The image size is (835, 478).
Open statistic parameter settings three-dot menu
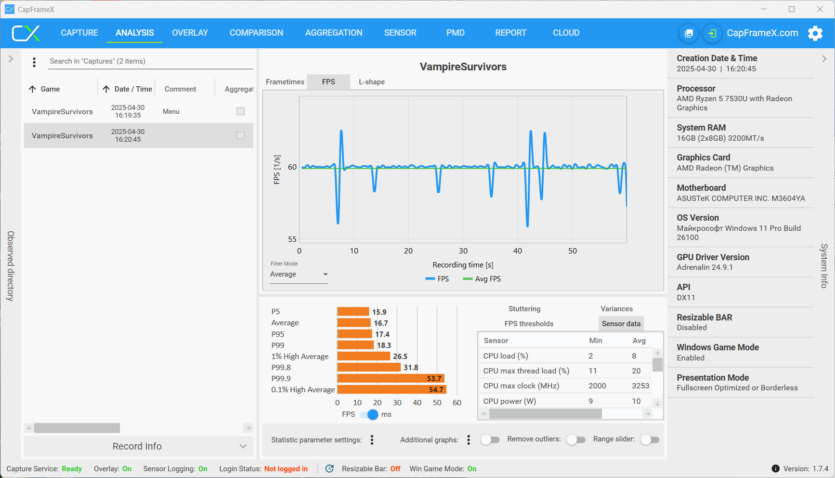372,440
